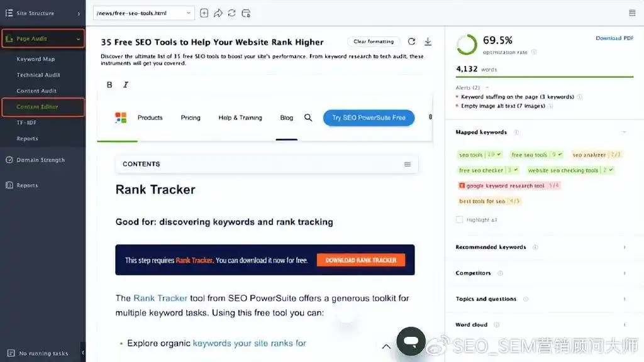Open the chat bubble widget
The image size is (644, 362).
(411, 341)
